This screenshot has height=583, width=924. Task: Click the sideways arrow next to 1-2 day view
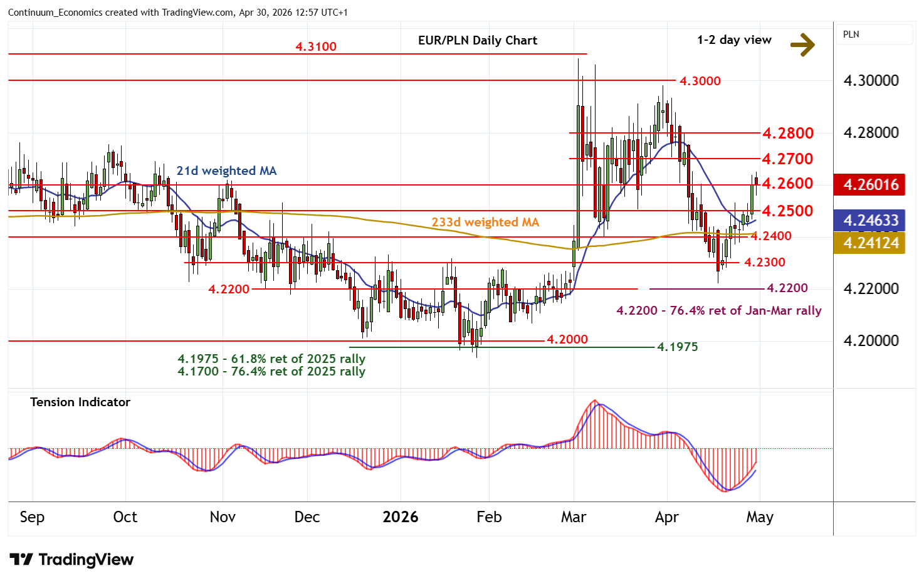802,45
